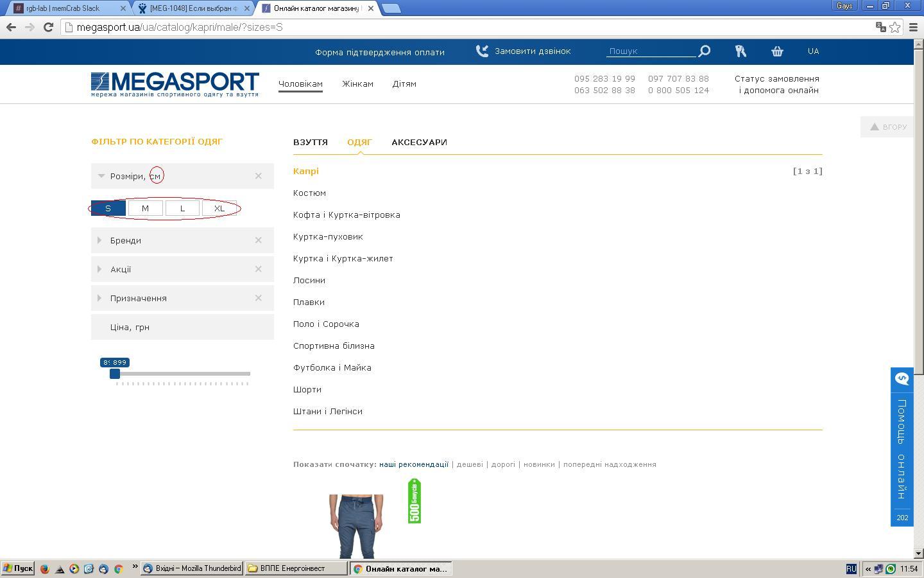
Task: Open the Жінкам menu section
Action: 357,84
